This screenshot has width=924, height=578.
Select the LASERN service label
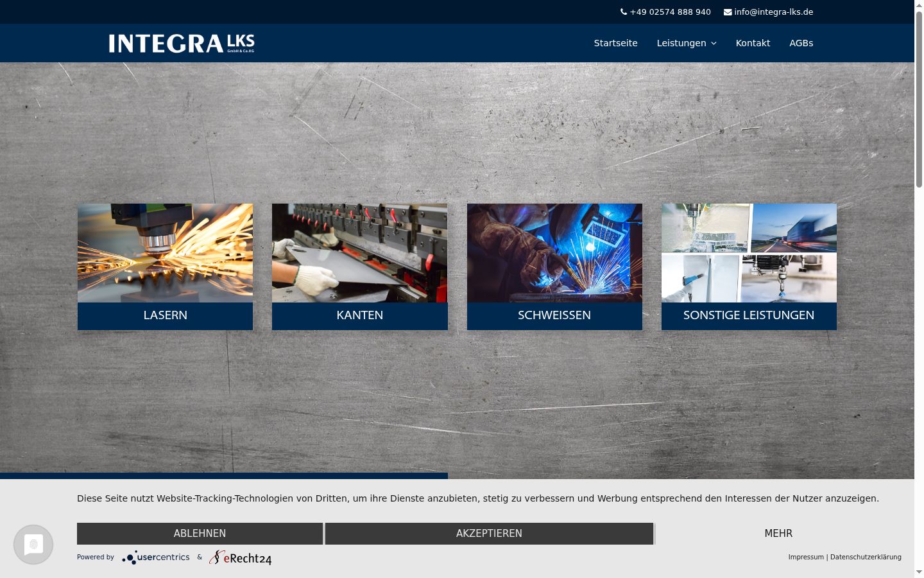coord(165,315)
